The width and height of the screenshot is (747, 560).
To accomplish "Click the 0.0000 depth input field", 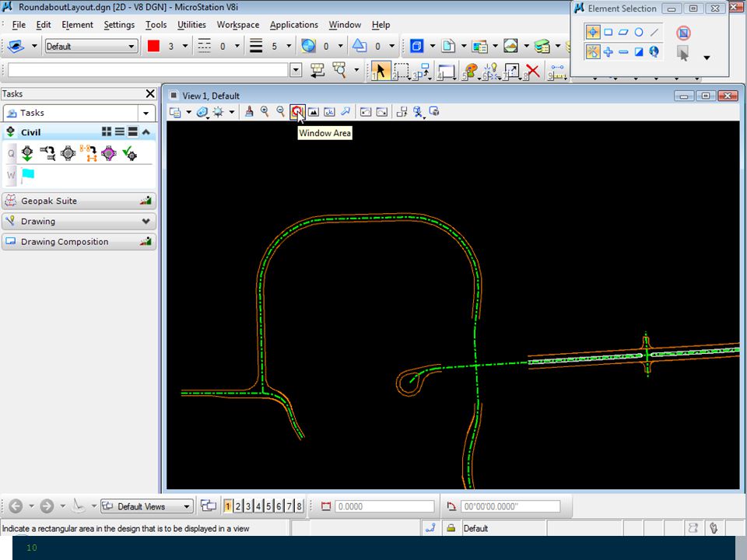I will pos(384,506).
